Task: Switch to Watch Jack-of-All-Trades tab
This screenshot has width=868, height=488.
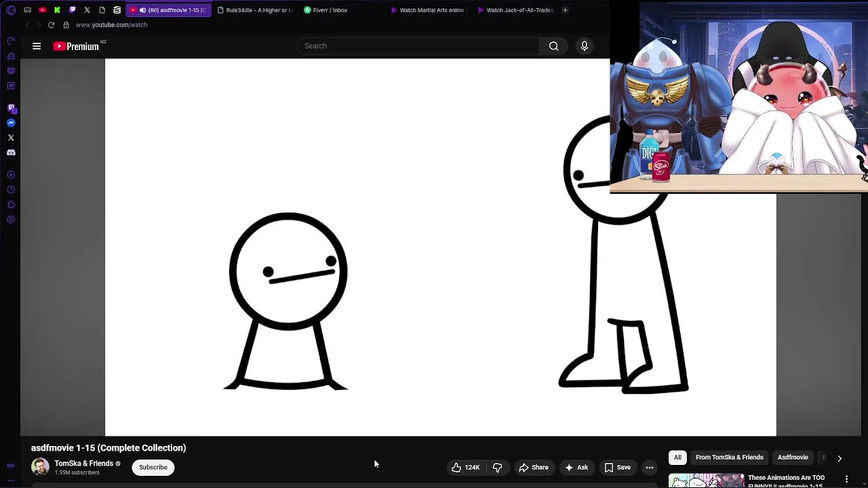Action: coord(515,10)
